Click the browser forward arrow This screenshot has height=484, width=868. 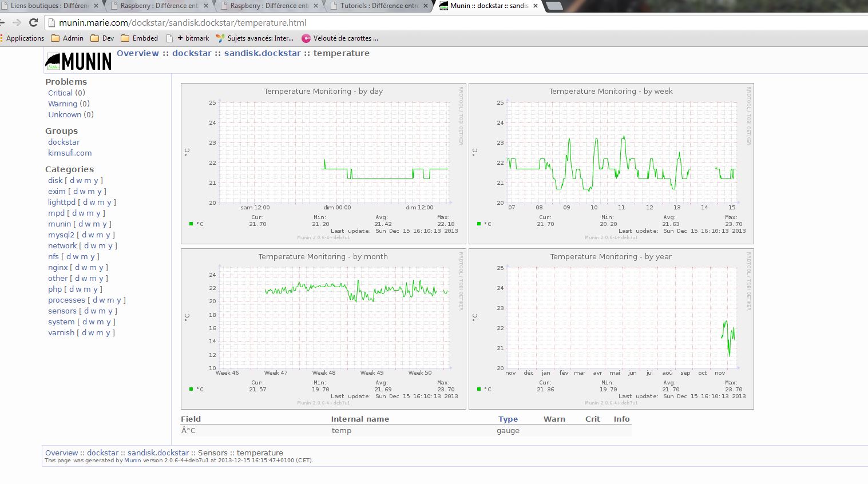(x=17, y=23)
